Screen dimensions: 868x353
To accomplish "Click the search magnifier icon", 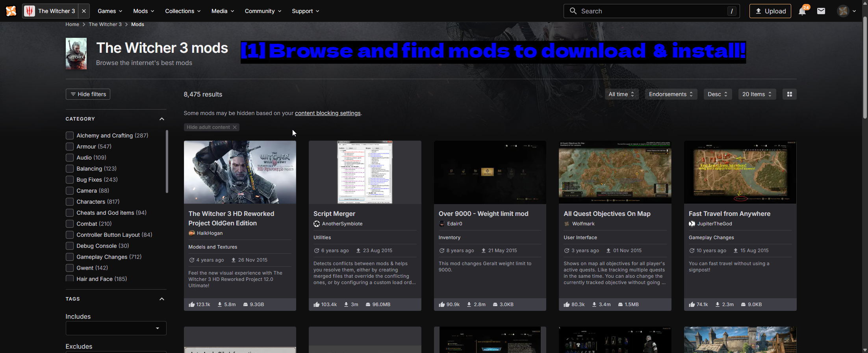I will tap(573, 11).
